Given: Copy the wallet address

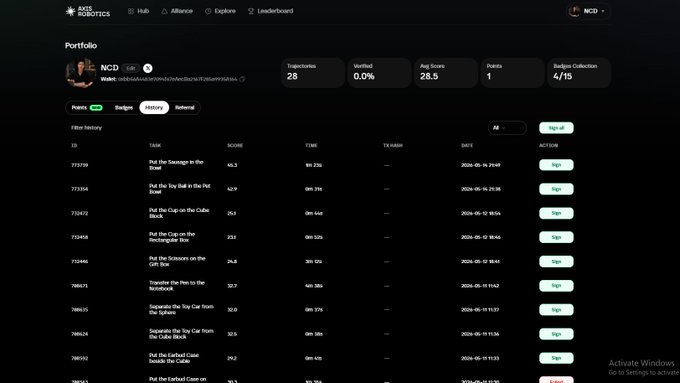Looking at the screenshot, I should tap(242, 79).
